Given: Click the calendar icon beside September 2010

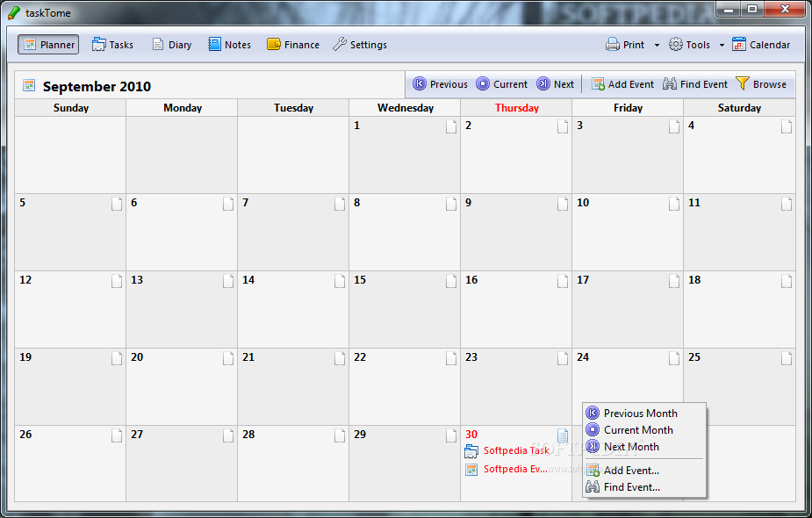Looking at the screenshot, I should (29, 85).
